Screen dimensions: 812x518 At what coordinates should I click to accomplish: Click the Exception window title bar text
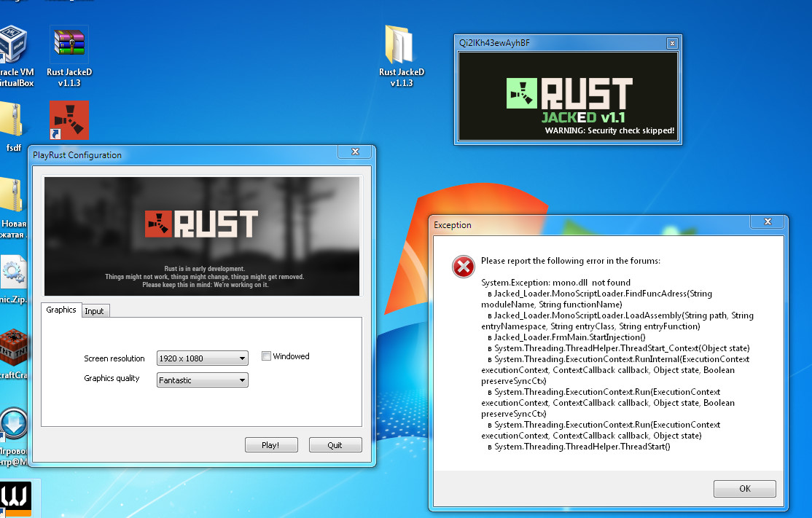click(x=453, y=225)
